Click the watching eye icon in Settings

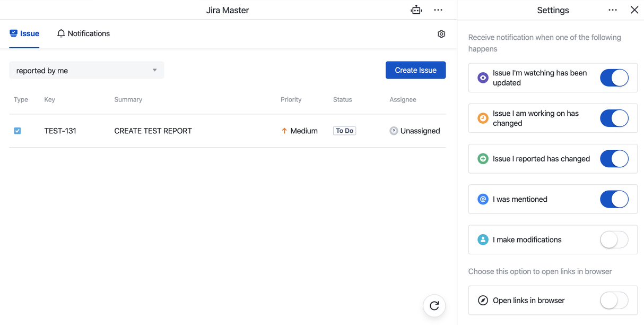click(x=483, y=78)
